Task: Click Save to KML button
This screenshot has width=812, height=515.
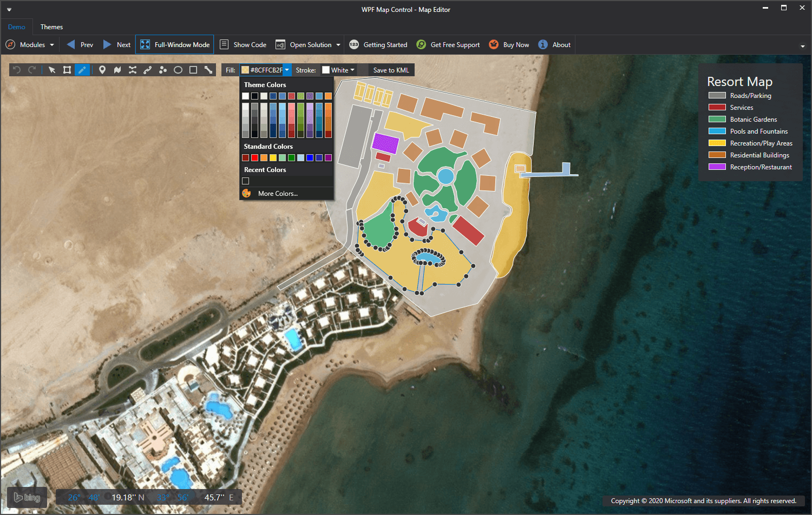Action: tap(391, 70)
